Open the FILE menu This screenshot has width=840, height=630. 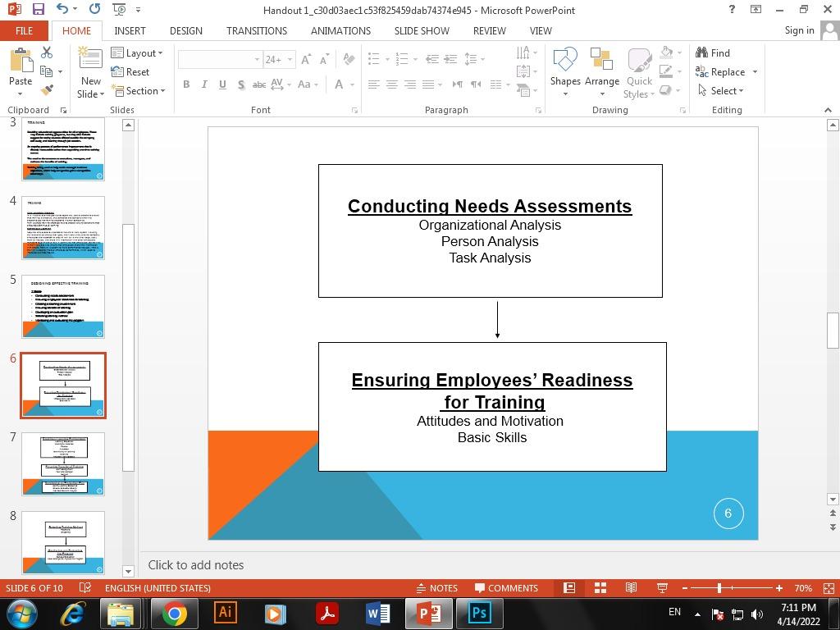[x=24, y=30]
